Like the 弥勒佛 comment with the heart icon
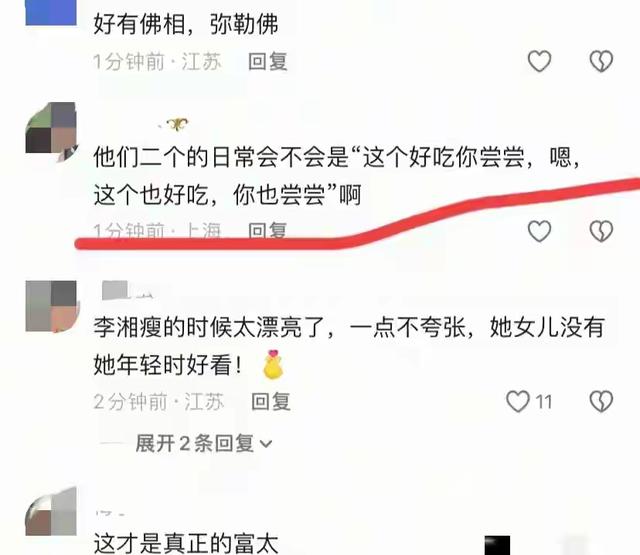Screen dimensions: 640x555 point(540,61)
